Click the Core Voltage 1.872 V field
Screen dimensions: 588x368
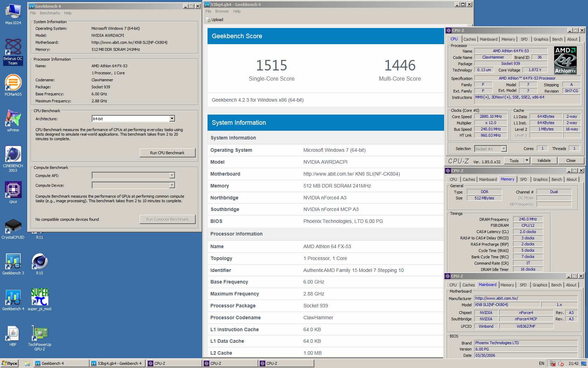[535, 70]
